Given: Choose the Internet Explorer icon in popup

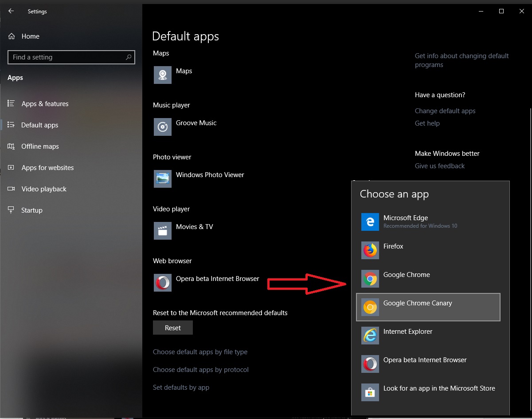Looking at the screenshot, I should (370, 336).
